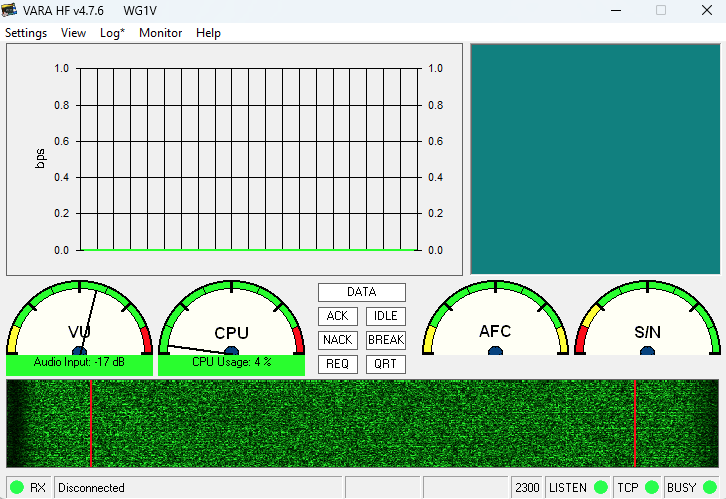
Task: Click the green TCP status light
Action: pyautogui.click(x=652, y=488)
